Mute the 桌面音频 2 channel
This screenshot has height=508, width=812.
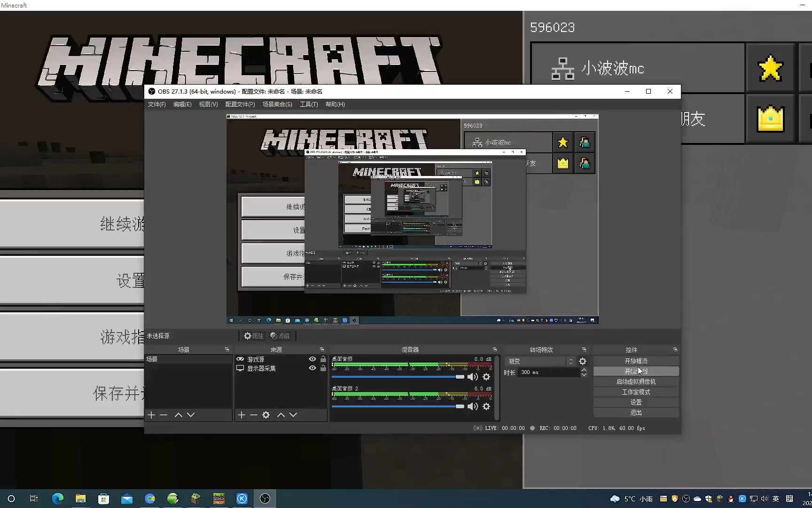click(x=473, y=406)
